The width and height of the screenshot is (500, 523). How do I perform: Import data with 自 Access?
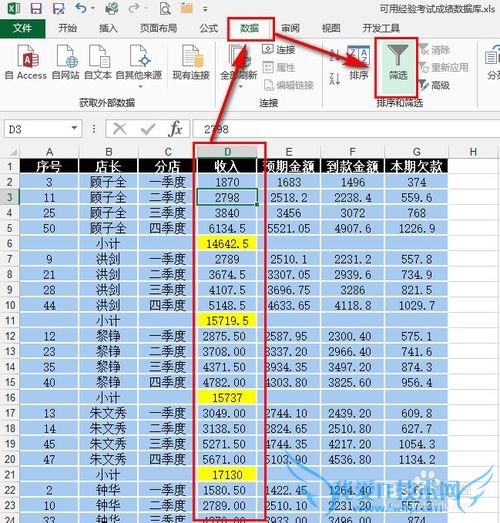26,63
